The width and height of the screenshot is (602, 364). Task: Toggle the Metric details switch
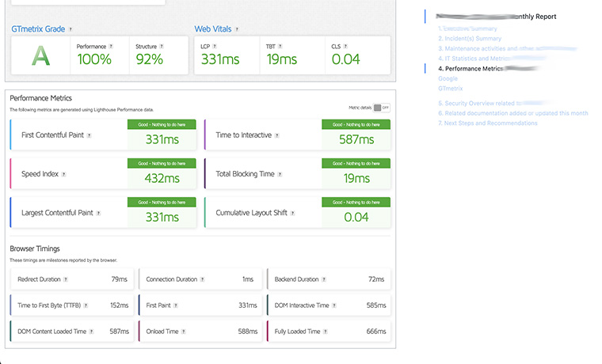(381, 108)
